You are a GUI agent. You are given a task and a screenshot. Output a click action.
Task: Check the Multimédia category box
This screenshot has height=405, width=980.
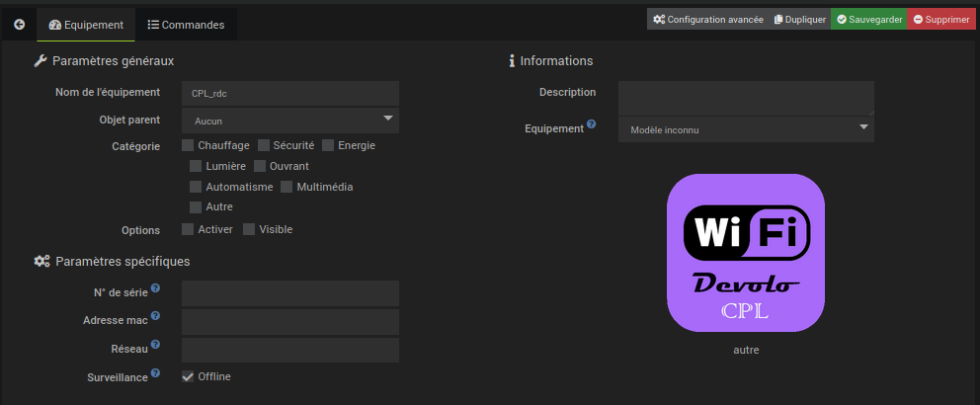point(287,187)
